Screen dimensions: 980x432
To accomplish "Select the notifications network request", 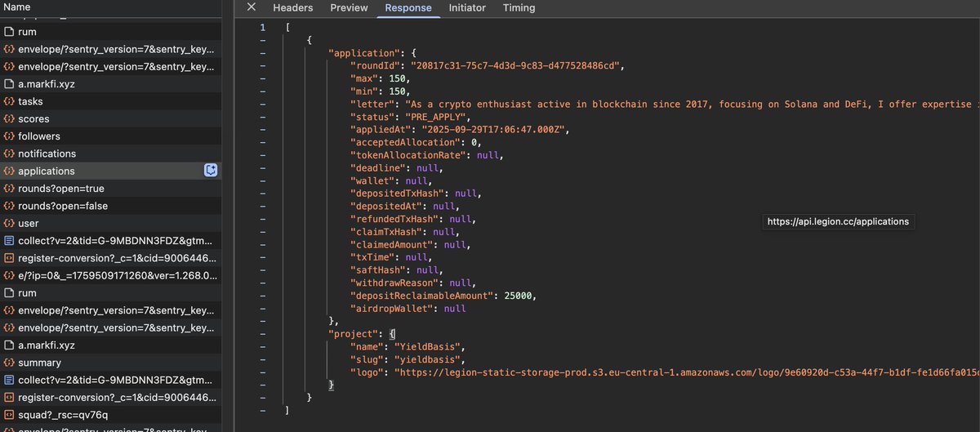I will point(110,154).
